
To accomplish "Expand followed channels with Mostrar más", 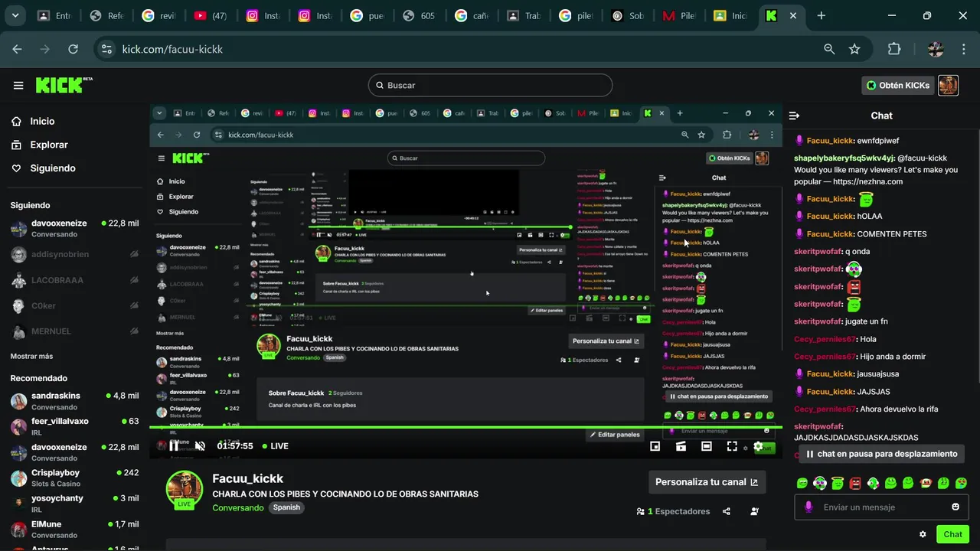I will pos(31,356).
